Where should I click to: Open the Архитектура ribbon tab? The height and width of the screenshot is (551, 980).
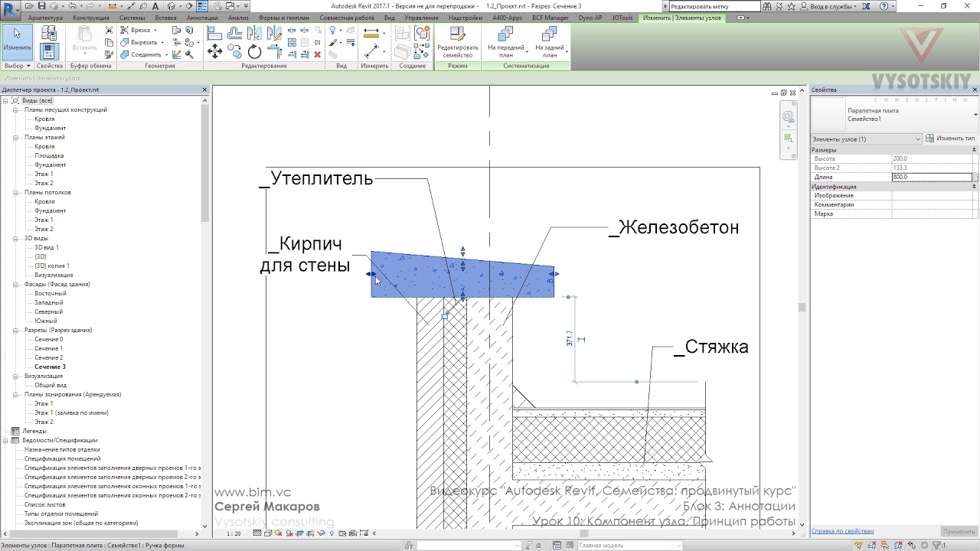pos(45,18)
